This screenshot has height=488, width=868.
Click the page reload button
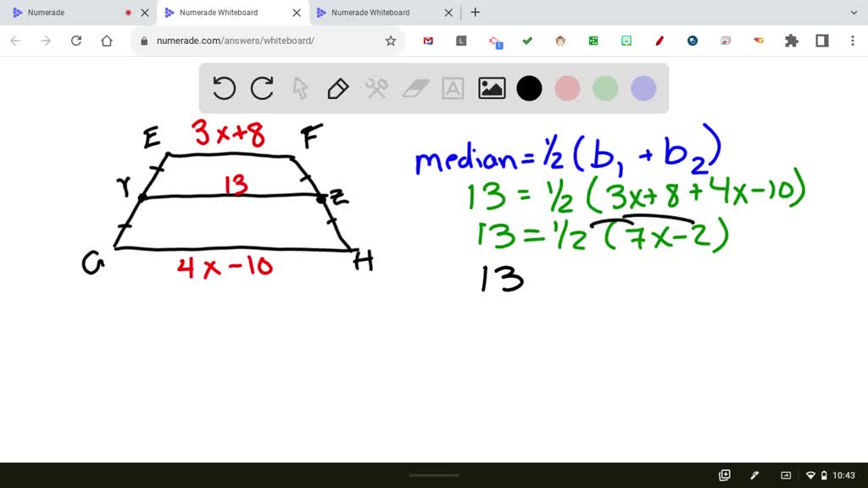tap(76, 40)
